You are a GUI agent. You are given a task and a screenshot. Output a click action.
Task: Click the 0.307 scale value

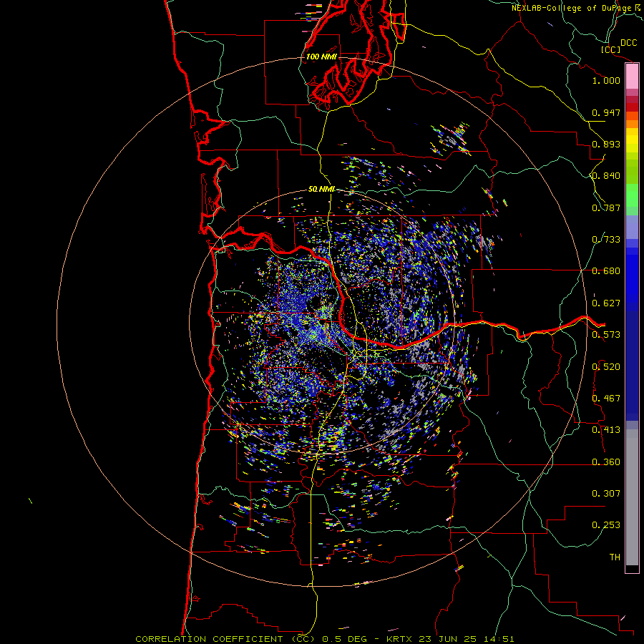606,494
